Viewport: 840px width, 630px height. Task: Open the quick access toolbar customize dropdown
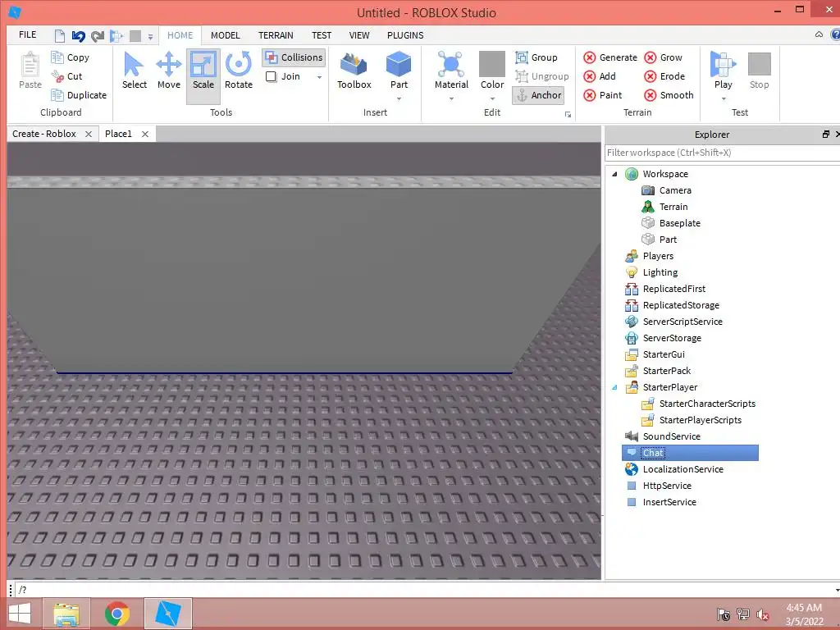(x=151, y=37)
